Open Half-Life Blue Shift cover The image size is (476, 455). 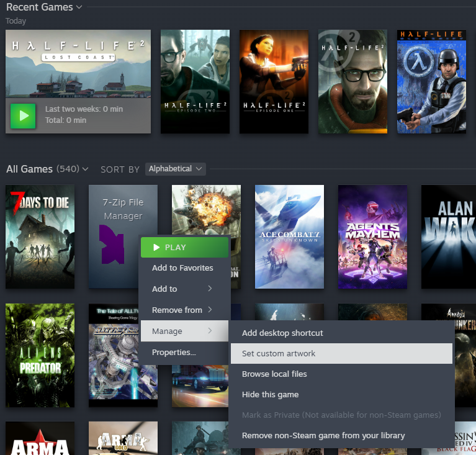point(431,81)
